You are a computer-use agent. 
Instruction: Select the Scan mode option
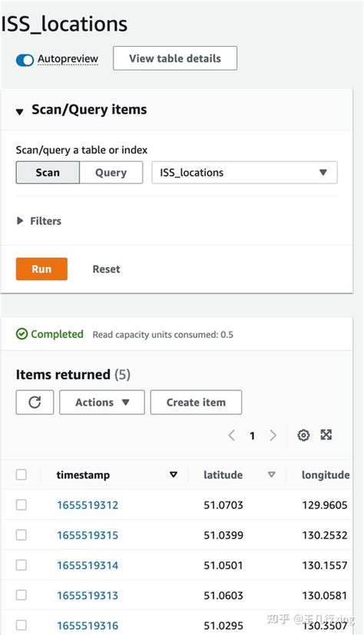pyautogui.click(x=48, y=173)
